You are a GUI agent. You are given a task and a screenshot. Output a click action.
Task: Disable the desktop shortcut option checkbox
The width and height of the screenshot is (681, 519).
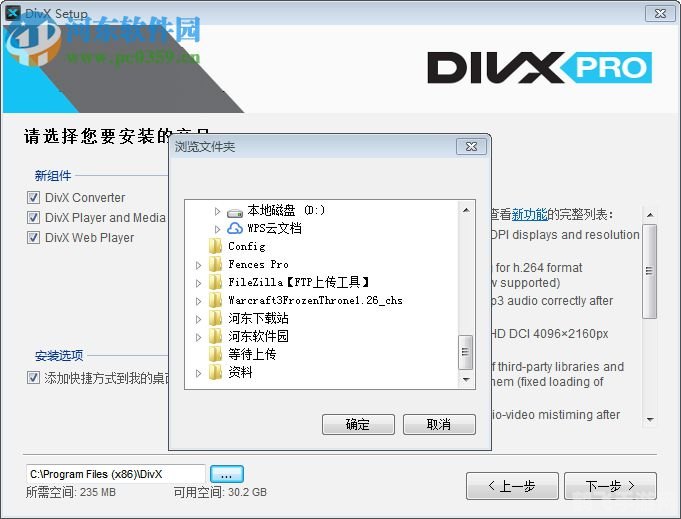33,378
